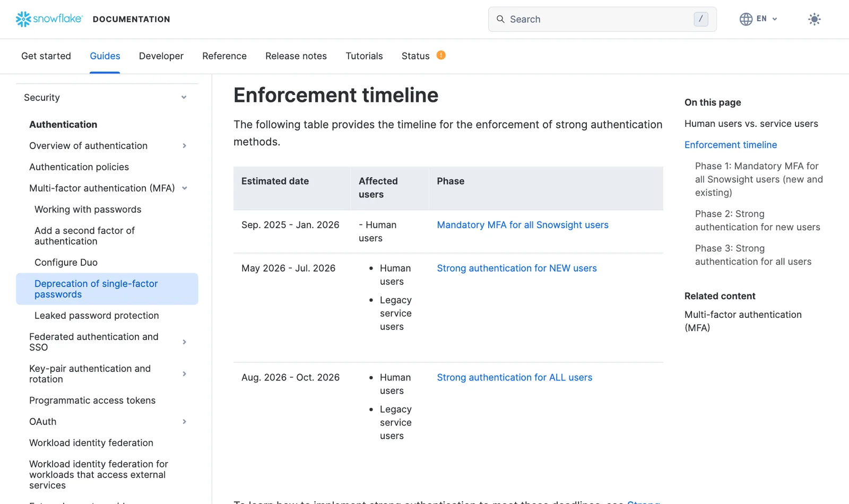Open the Get started tab
Image resolution: width=849 pixels, height=504 pixels.
(x=46, y=56)
